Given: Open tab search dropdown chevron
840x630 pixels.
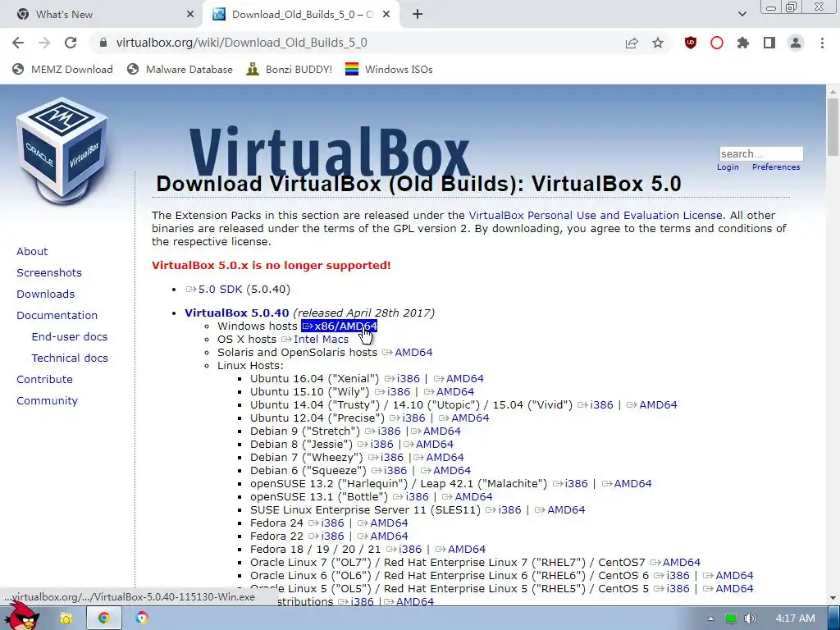Looking at the screenshot, I should pos(742,14).
